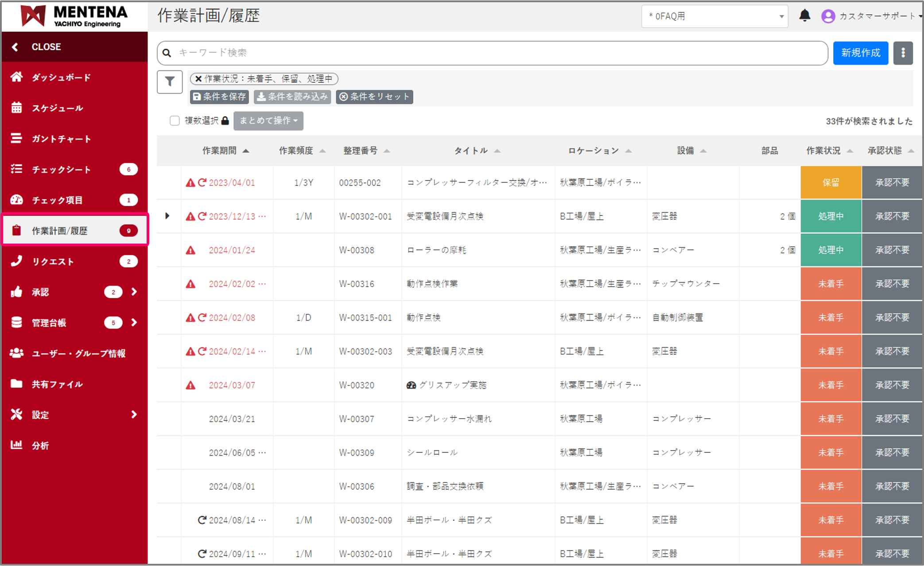Open the チェック項目 gauge icon
The width and height of the screenshot is (924, 566).
(16, 199)
